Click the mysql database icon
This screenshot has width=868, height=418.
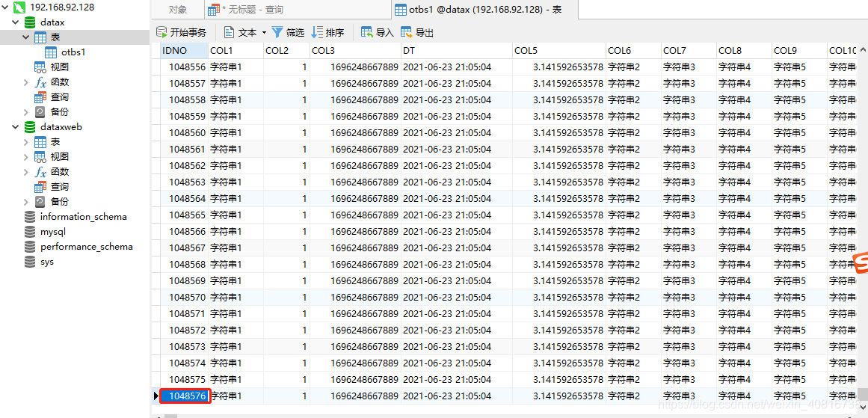(x=30, y=231)
